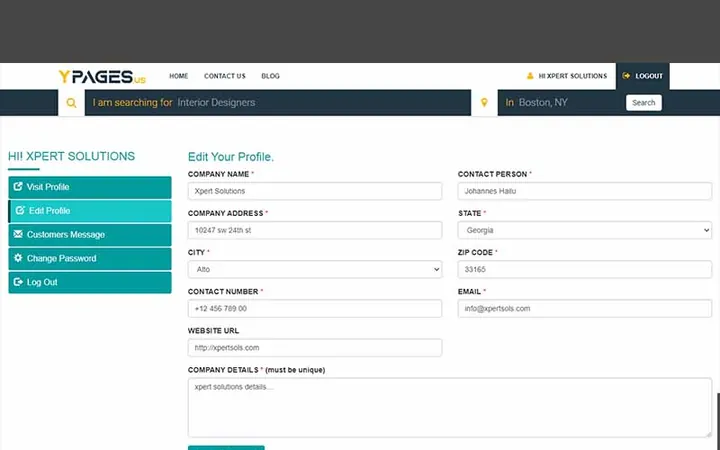720x450 pixels.
Task: Click the page vertical scrollbar
Action: coord(718,421)
